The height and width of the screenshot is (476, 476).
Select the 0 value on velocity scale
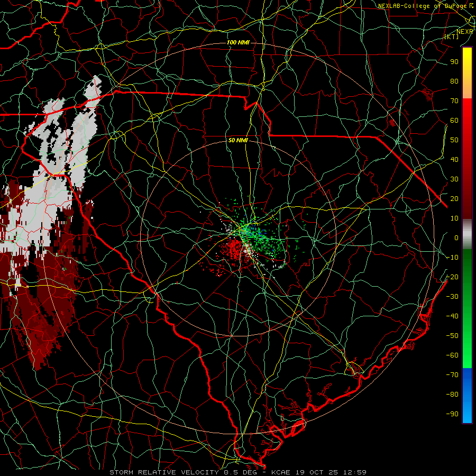pyautogui.click(x=456, y=237)
